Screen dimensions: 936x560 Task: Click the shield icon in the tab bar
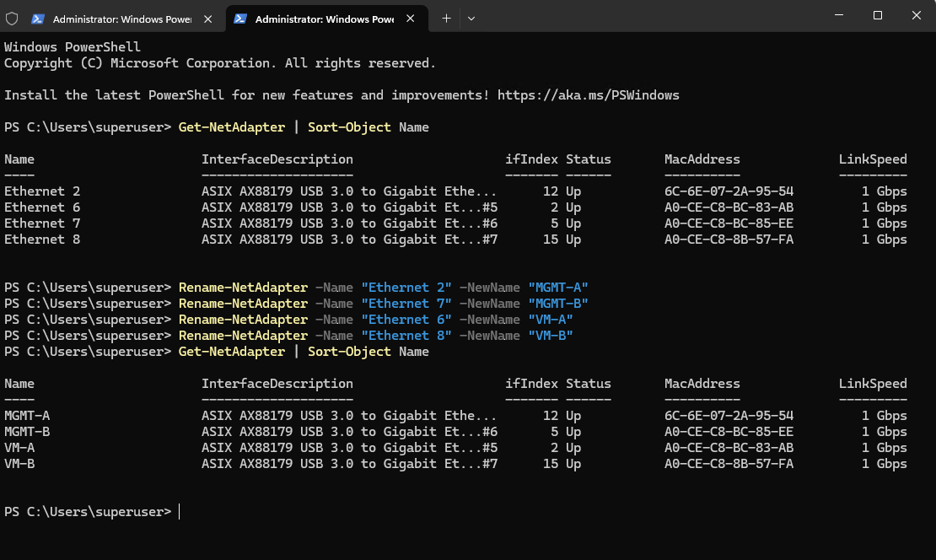pyautogui.click(x=11, y=19)
